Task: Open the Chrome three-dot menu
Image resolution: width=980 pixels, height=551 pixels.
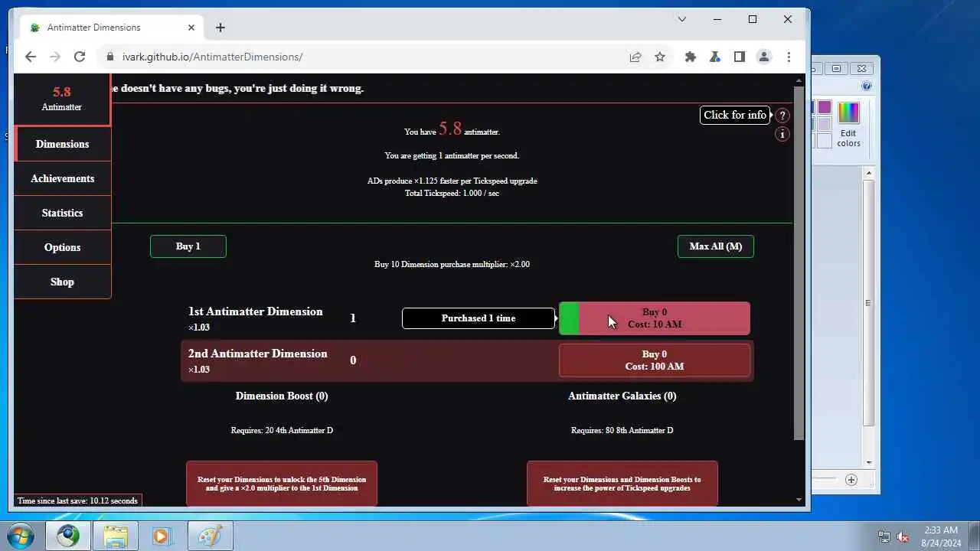Action: coord(789,57)
